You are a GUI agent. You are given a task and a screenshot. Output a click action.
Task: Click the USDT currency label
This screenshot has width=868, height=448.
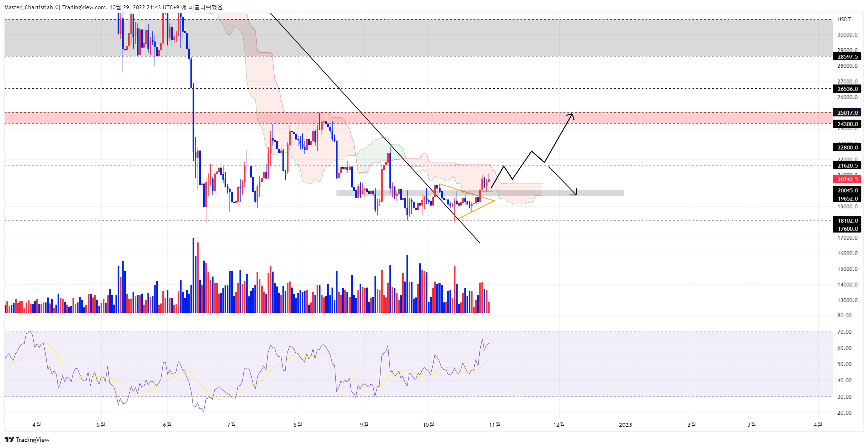point(844,19)
